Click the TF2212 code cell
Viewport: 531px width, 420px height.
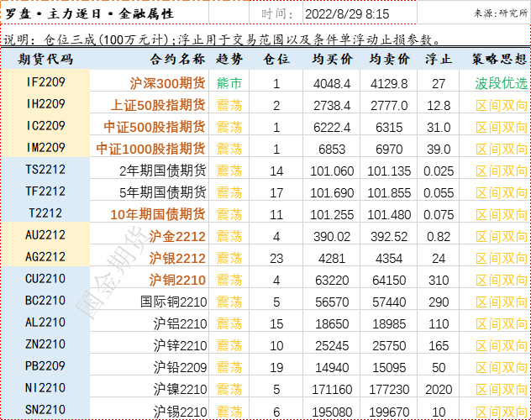pyautogui.click(x=45, y=192)
